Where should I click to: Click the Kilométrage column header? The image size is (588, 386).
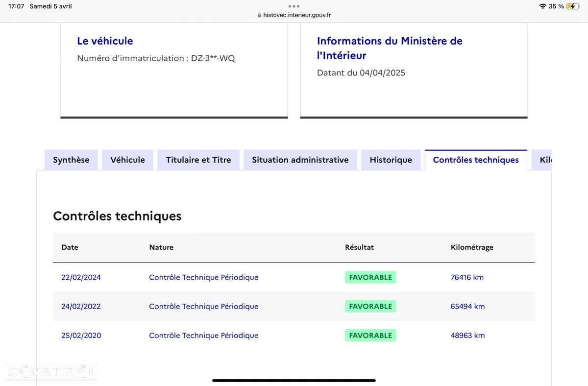472,247
